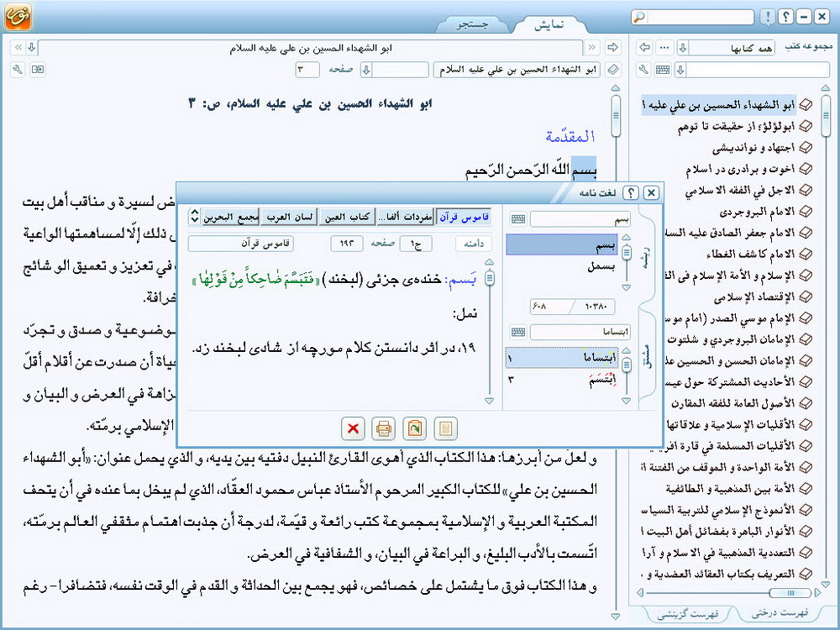
Task: Select the كتاب العين dictionary tab
Action: (x=347, y=217)
